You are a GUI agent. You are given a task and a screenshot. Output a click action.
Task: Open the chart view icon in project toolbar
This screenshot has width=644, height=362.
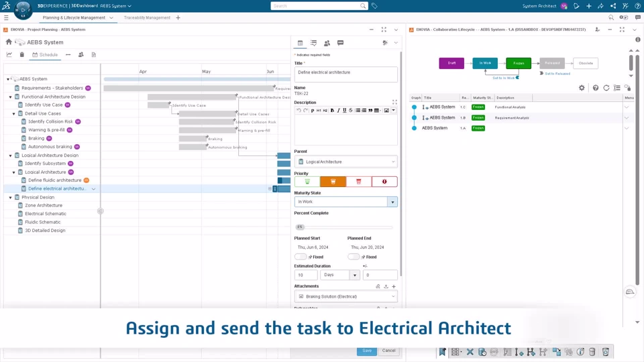9,54
